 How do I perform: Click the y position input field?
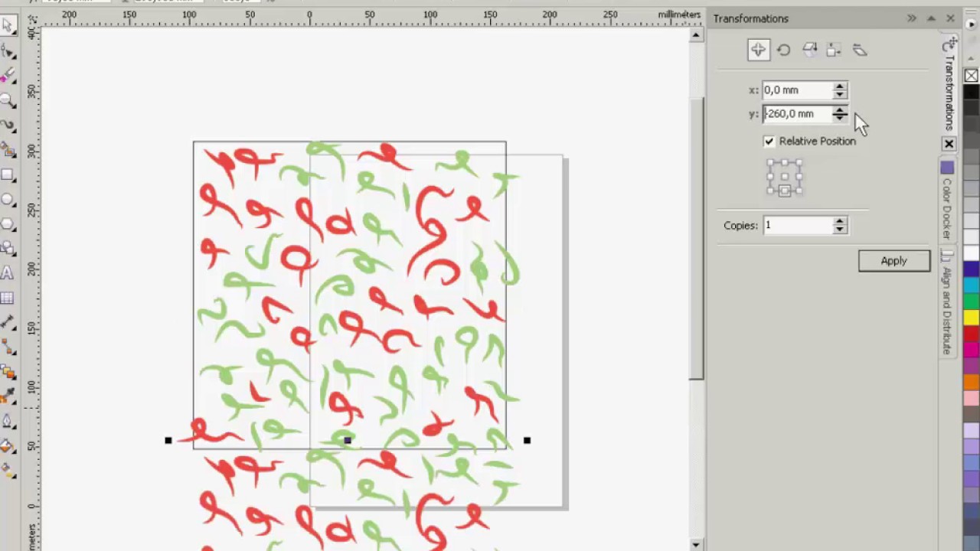pyautogui.click(x=798, y=114)
